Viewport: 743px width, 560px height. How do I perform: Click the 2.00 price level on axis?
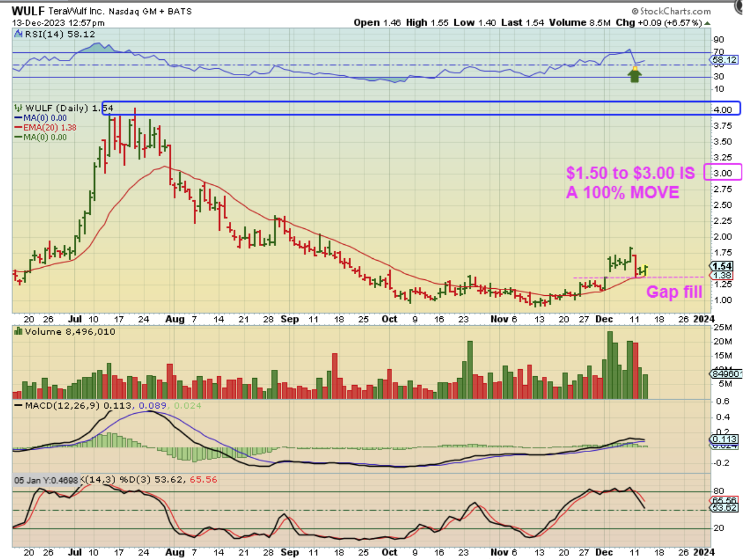point(722,237)
